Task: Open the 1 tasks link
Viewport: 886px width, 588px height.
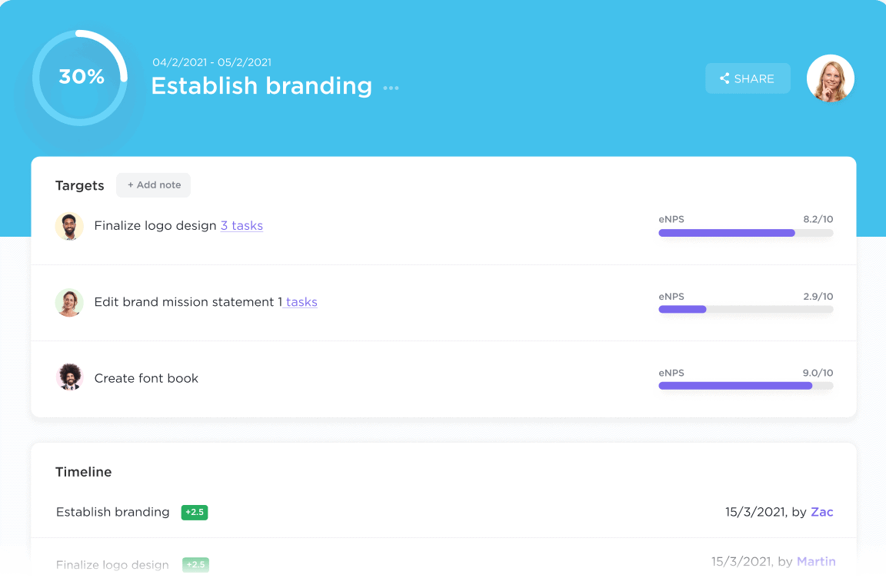Action: pos(298,302)
